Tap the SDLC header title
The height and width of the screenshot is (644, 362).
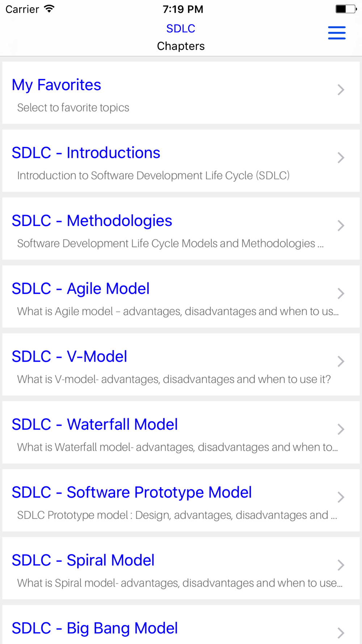pyautogui.click(x=181, y=29)
